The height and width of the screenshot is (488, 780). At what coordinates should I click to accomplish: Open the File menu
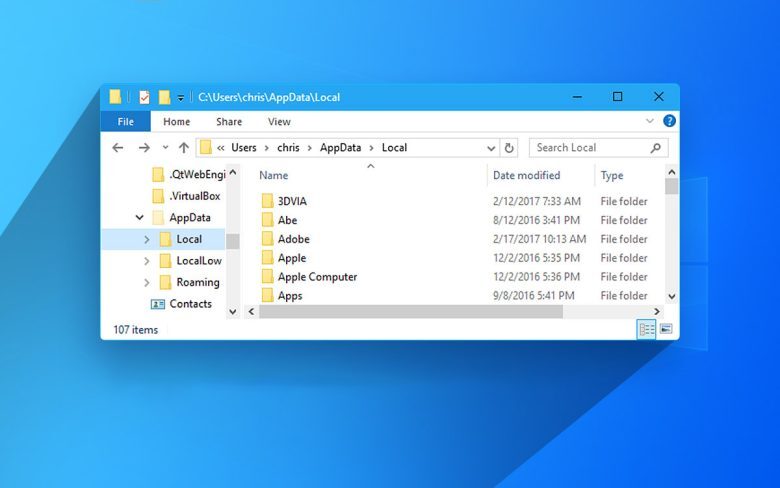(x=126, y=122)
